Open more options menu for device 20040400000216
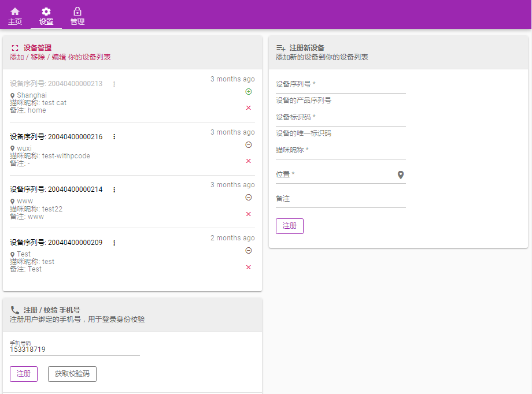Screen dimensions: 532x394 tap(114, 137)
